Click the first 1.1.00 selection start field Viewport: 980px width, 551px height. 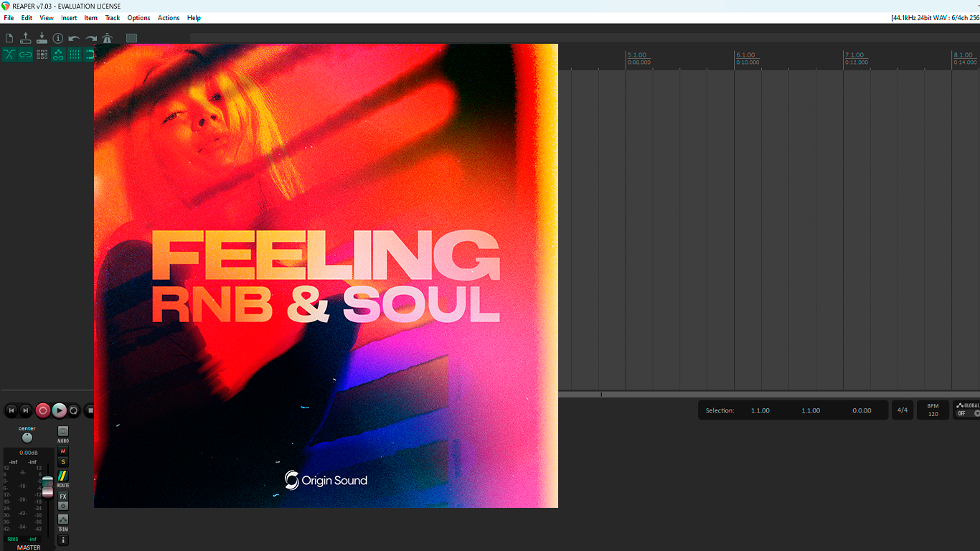tap(760, 410)
